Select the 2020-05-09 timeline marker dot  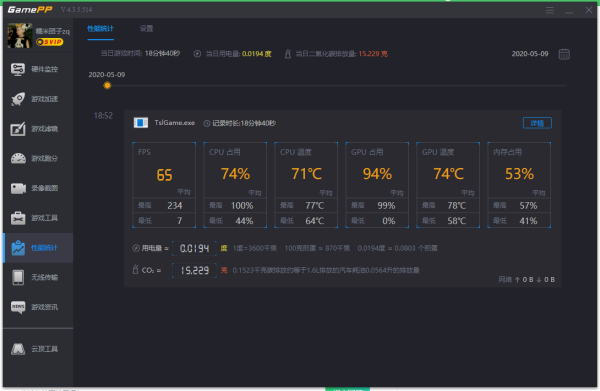tap(107, 86)
